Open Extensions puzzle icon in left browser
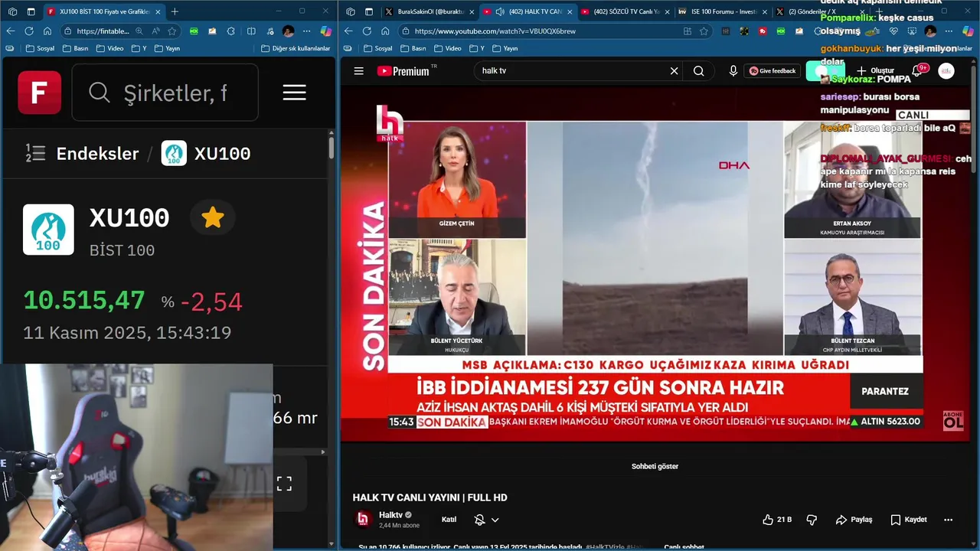The height and width of the screenshot is (551, 980). (231, 31)
